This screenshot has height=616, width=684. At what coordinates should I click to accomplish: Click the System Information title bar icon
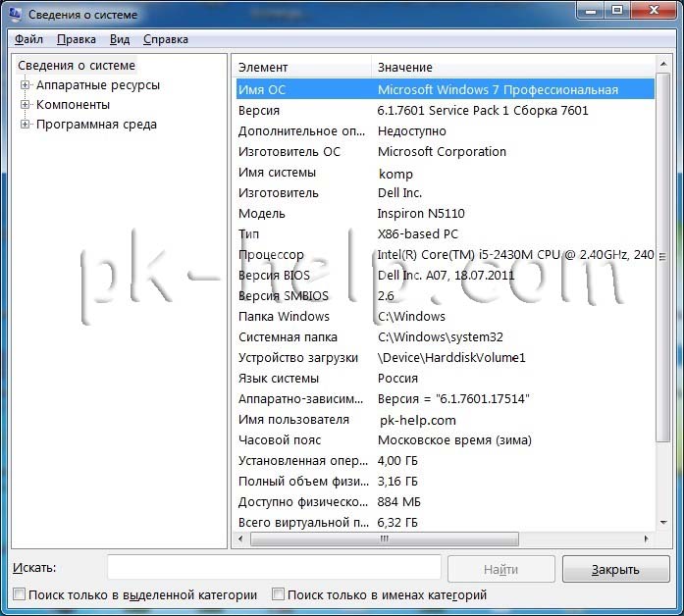click(16, 14)
